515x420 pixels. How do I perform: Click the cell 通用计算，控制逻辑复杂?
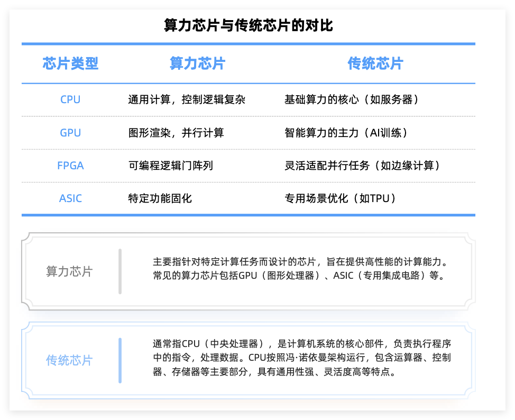click(187, 99)
